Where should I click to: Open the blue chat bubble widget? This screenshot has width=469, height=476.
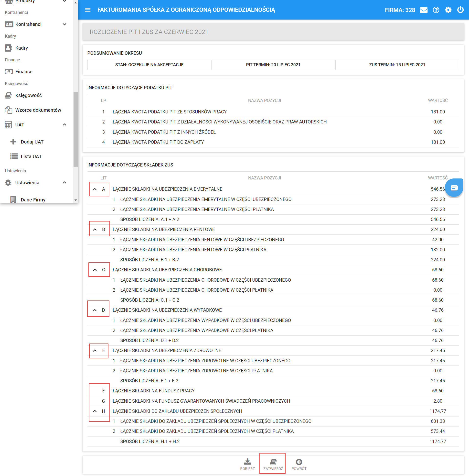(454, 188)
